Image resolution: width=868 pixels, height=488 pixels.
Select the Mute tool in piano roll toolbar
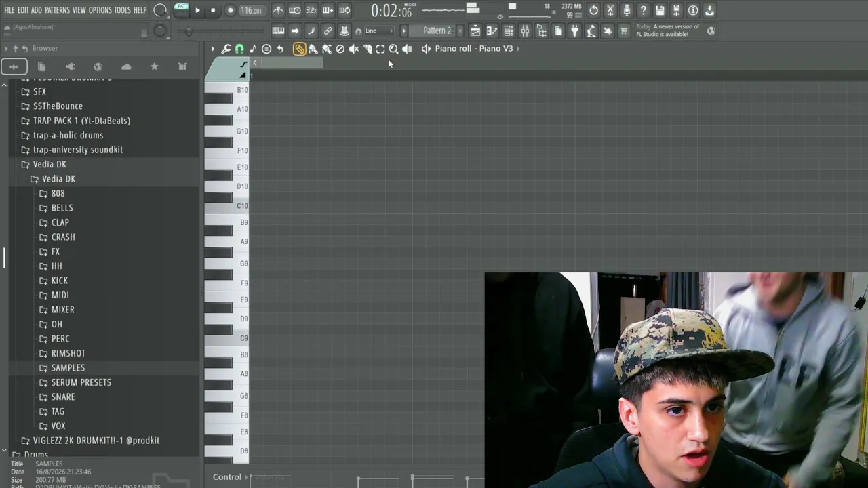(x=353, y=49)
